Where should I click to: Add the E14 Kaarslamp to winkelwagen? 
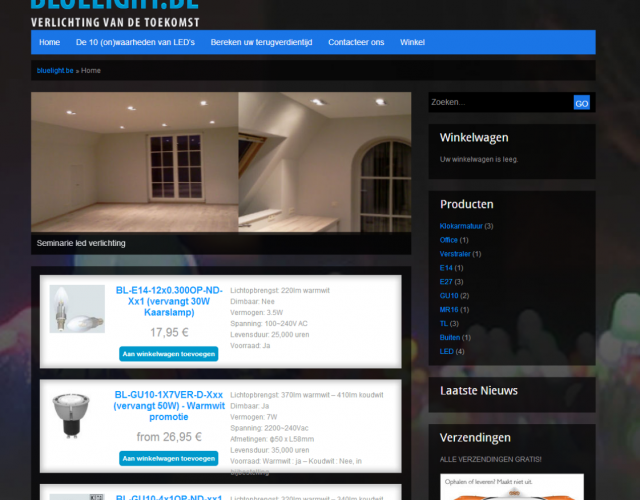pyautogui.click(x=169, y=354)
